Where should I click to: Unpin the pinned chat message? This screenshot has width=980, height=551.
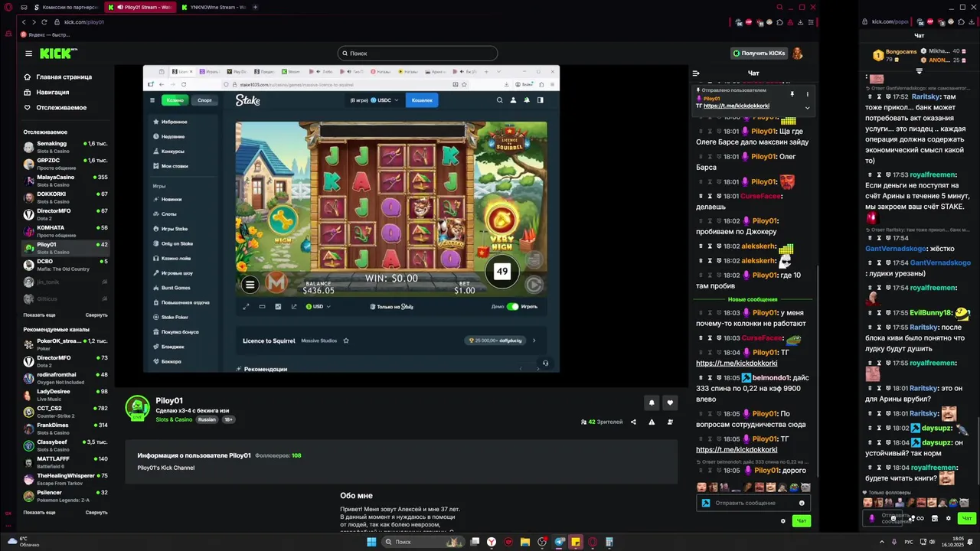pyautogui.click(x=792, y=94)
